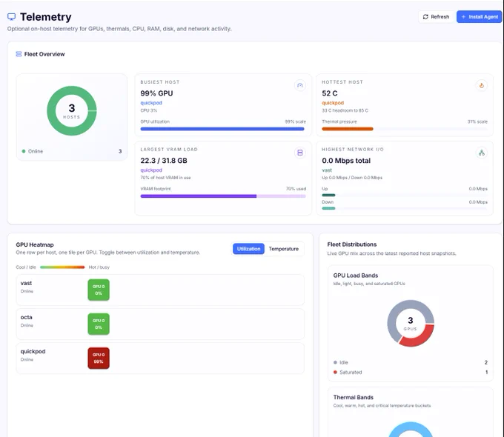The height and width of the screenshot is (437, 504).
Task: Click the Hottest Host flame icon
Action: tap(482, 85)
